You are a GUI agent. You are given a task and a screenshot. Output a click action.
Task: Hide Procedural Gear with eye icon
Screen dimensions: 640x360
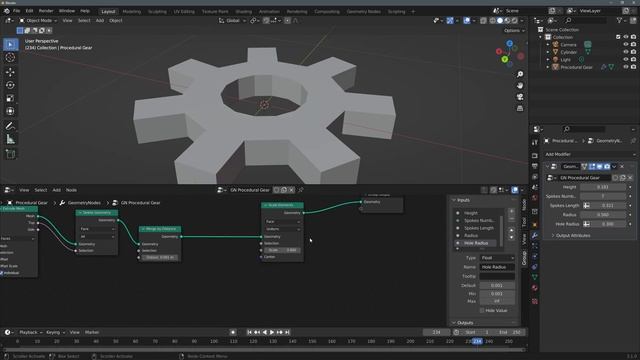tap(626, 67)
